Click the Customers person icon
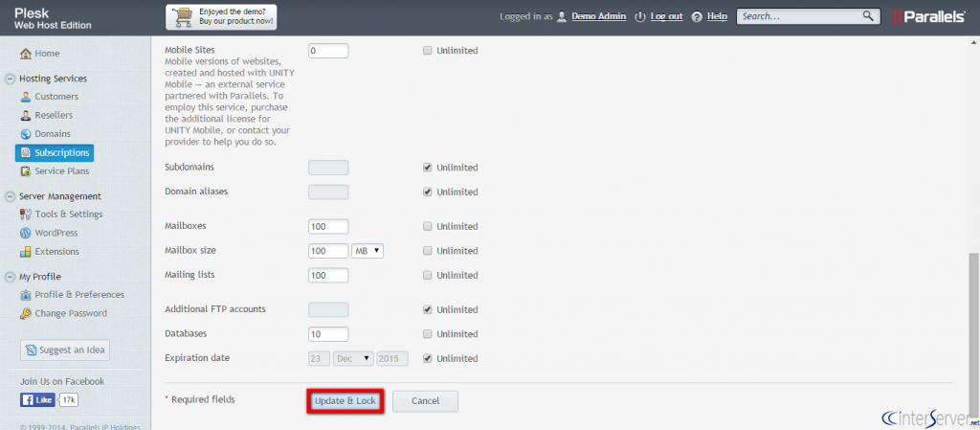 26,97
